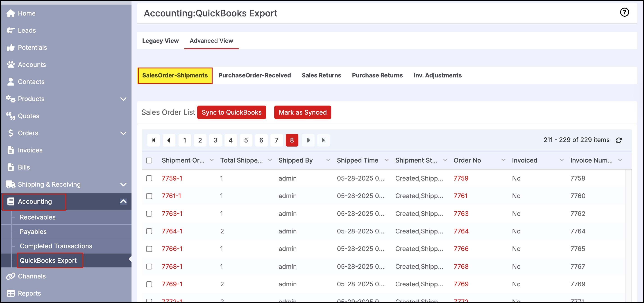Check the box for shipment 7769-1
The height and width of the screenshot is (303, 644).
pyautogui.click(x=149, y=284)
